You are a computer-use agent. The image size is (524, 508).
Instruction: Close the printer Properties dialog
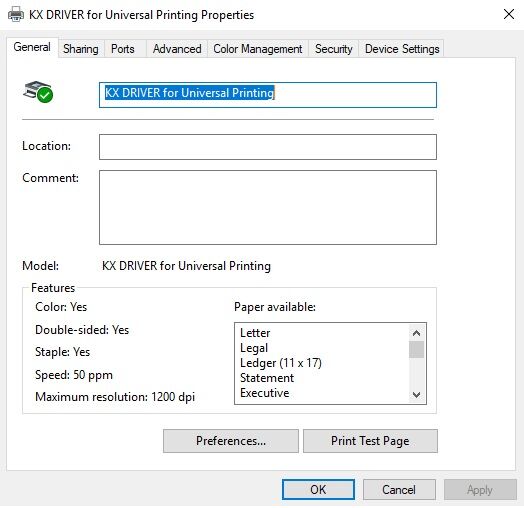point(509,14)
